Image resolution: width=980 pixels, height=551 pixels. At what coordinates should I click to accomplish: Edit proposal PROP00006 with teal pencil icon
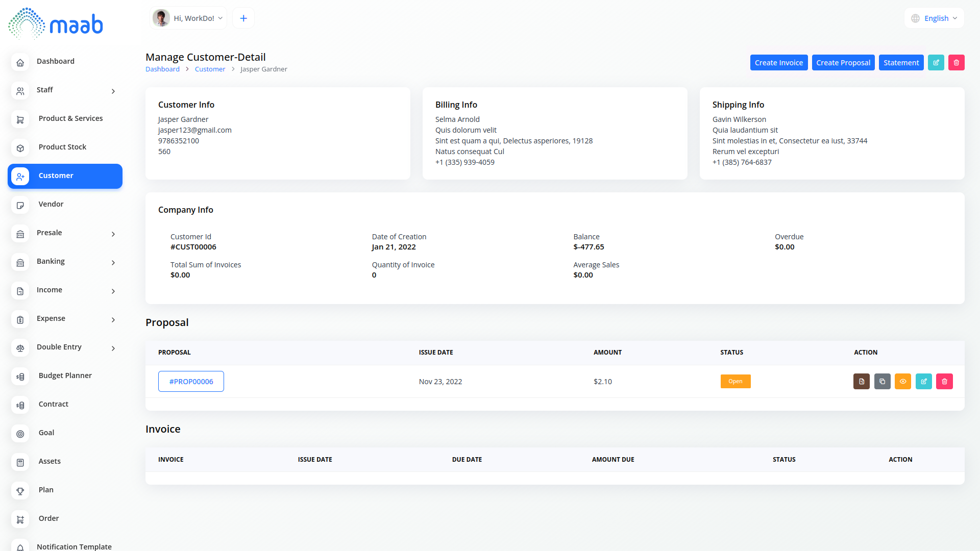click(923, 381)
